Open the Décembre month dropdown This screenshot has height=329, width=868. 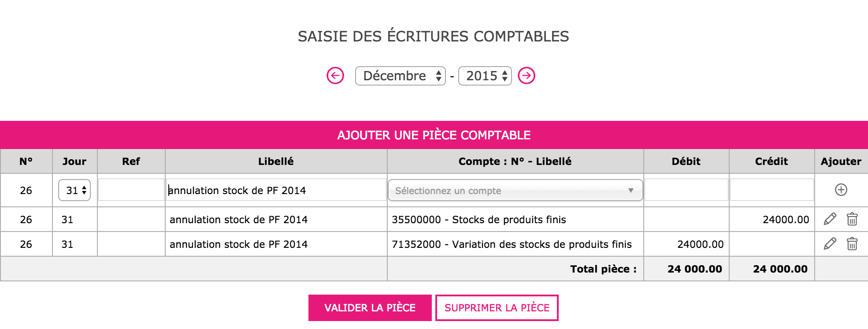click(401, 76)
